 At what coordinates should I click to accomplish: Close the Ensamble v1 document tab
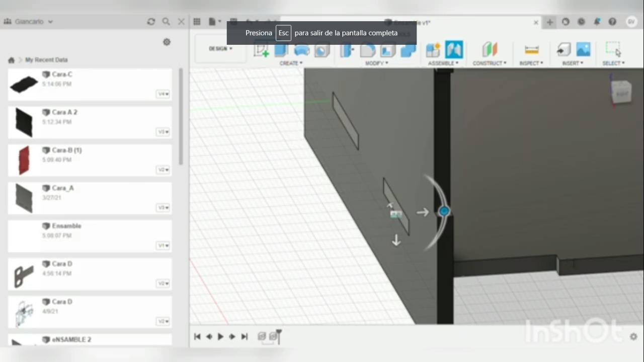pos(536,23)
